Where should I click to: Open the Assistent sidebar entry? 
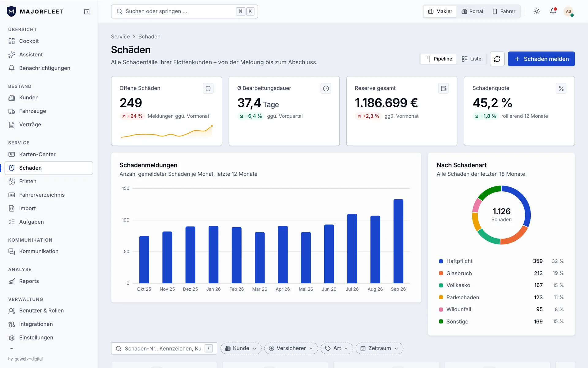pyautogui.click(x=49, y=55)
